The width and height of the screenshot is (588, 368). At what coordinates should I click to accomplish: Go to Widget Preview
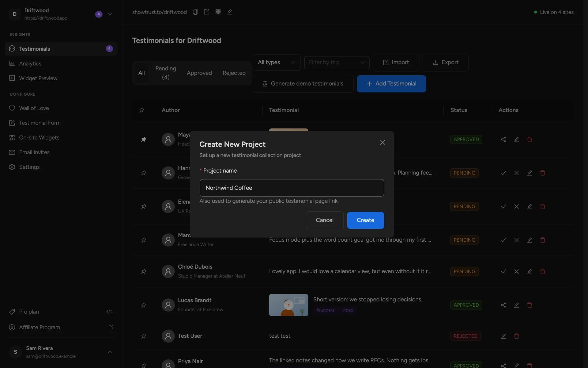tap(61, 78)
